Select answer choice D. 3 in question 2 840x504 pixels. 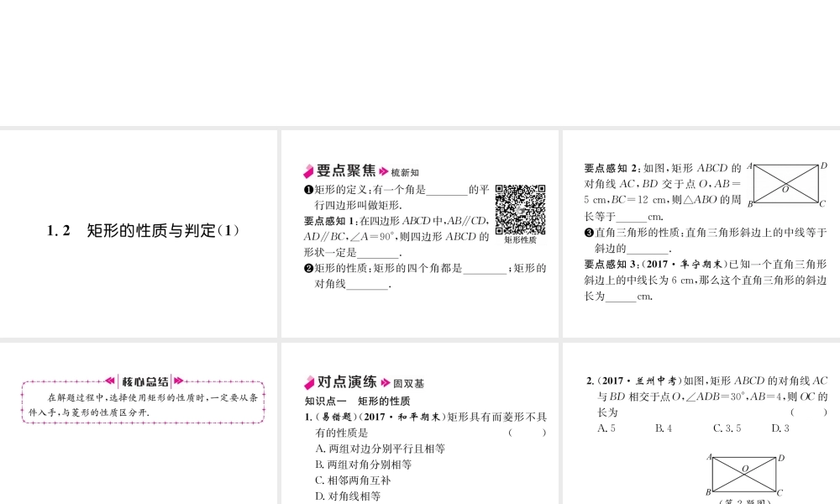click(x=780, y=428)
